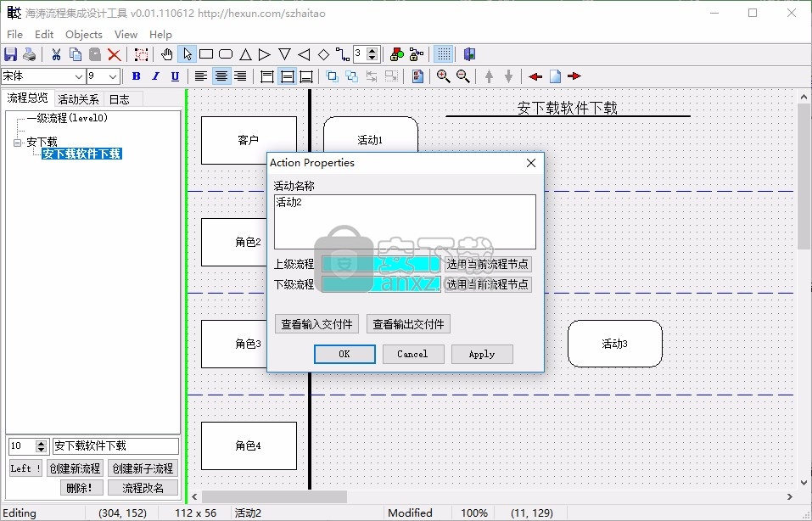Screen dimensions: 812x521
Task: Select the Connector line tool
Action: (x=342, y=53)
